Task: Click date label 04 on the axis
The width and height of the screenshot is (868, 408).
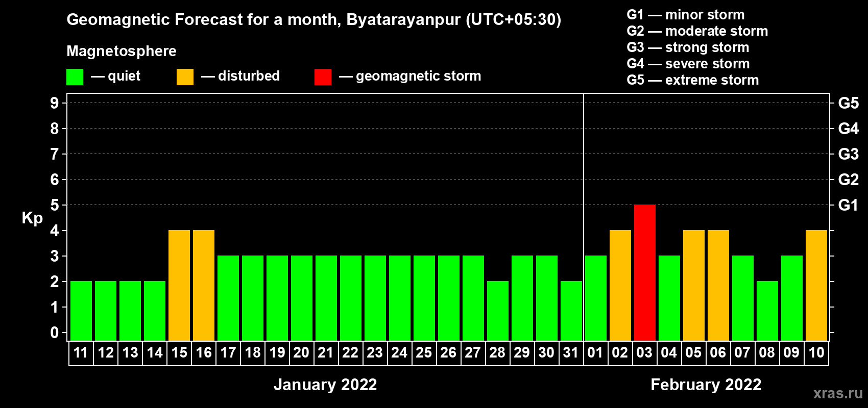Action: click(x=669, y=353)
